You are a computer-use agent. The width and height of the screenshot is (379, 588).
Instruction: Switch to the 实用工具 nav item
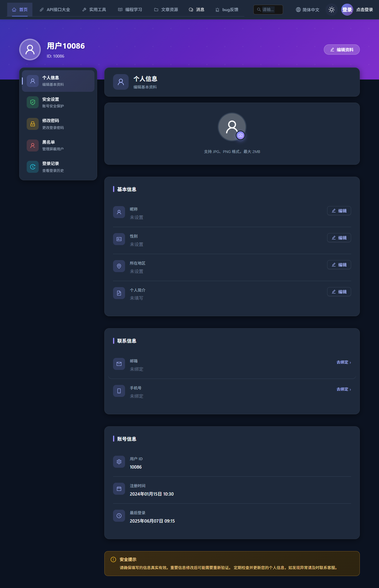(x=94, y=10)
